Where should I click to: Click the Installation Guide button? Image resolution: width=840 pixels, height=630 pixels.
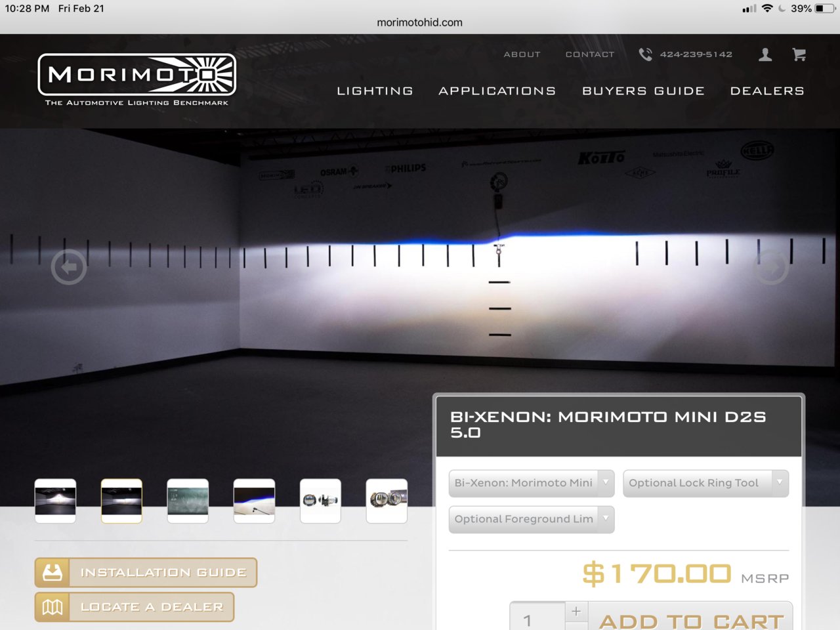click(146, 572)
